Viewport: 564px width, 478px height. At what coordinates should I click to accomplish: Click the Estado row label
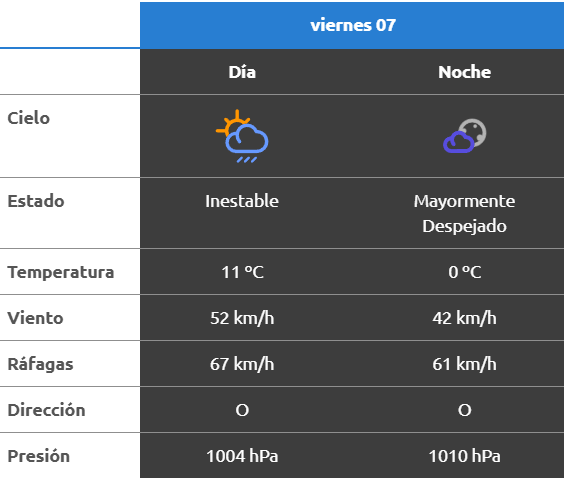(36, 201)
